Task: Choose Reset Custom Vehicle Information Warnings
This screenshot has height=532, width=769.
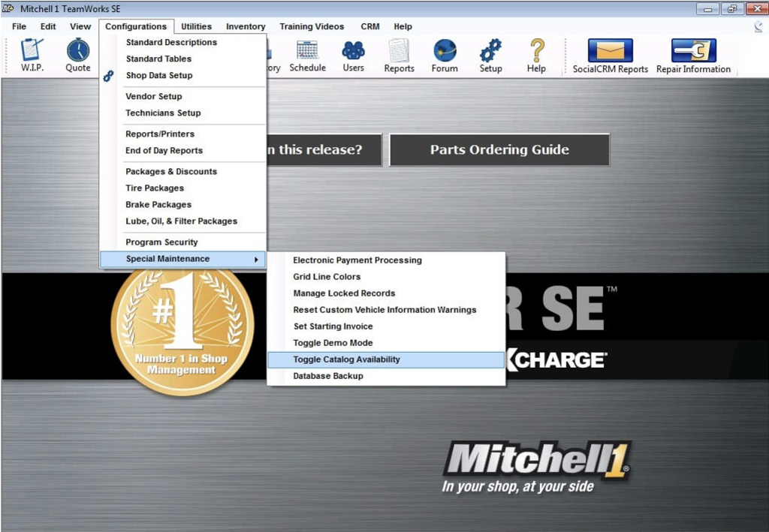Action: (x=386, y=310)
